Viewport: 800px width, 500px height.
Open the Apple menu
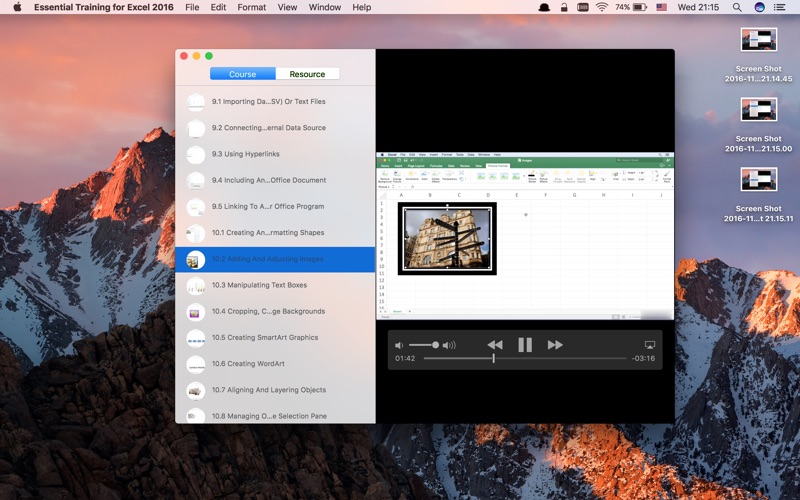pos(17,7)
